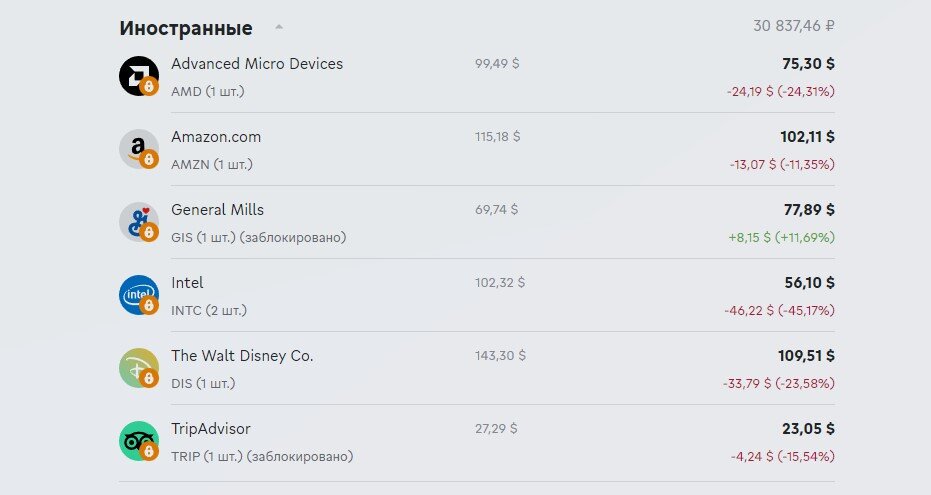Screen dimensions: 931x495
Task: Click the Walt Disney logo icon
Action: pos(138,368)
